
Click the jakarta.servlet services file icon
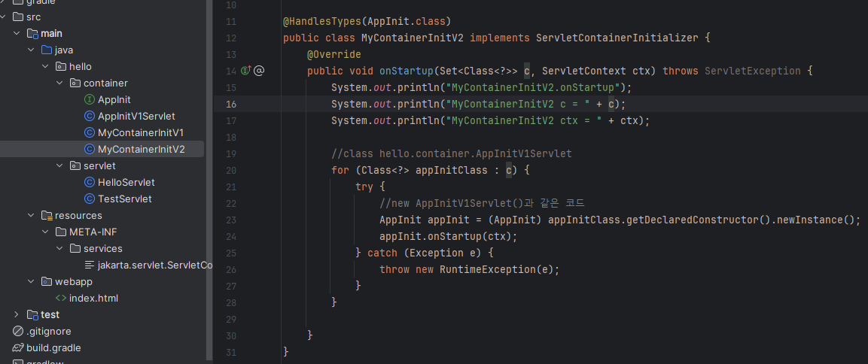(x=89, y=265)
